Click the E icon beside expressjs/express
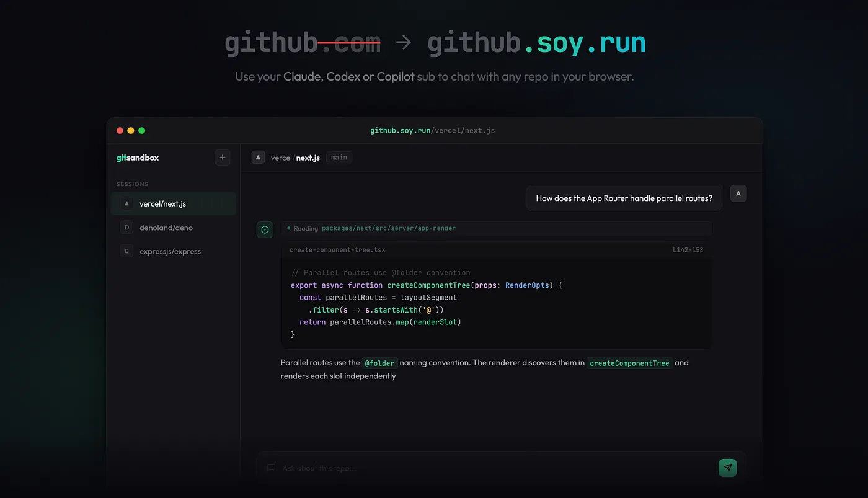Viewport: 868px width, 498px height. pos(126,251)
